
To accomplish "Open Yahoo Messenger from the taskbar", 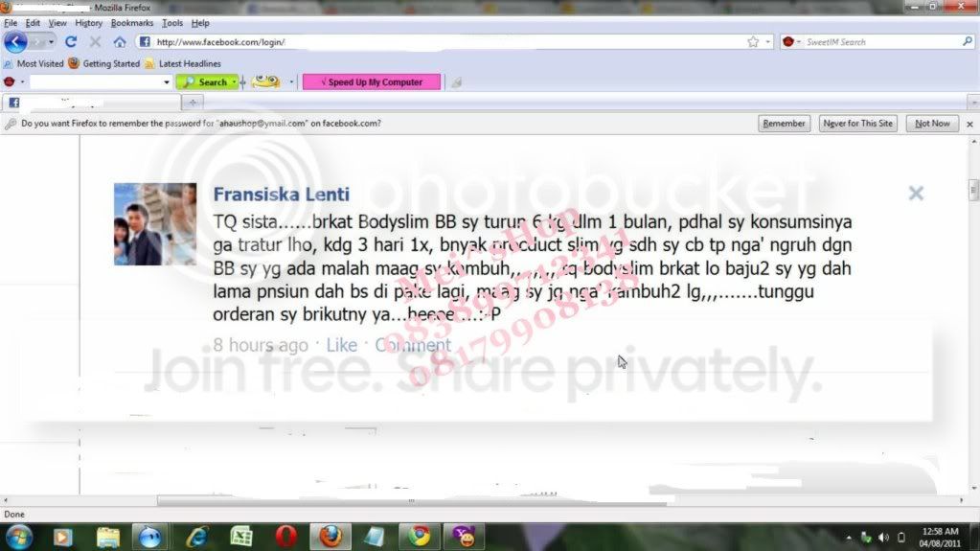I will click(465, 537).
